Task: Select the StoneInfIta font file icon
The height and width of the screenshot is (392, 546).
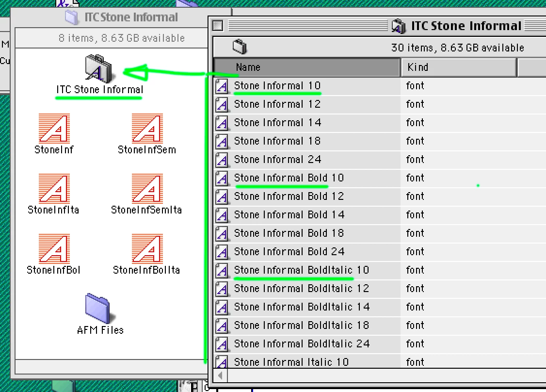Action: tap(54, 189)
